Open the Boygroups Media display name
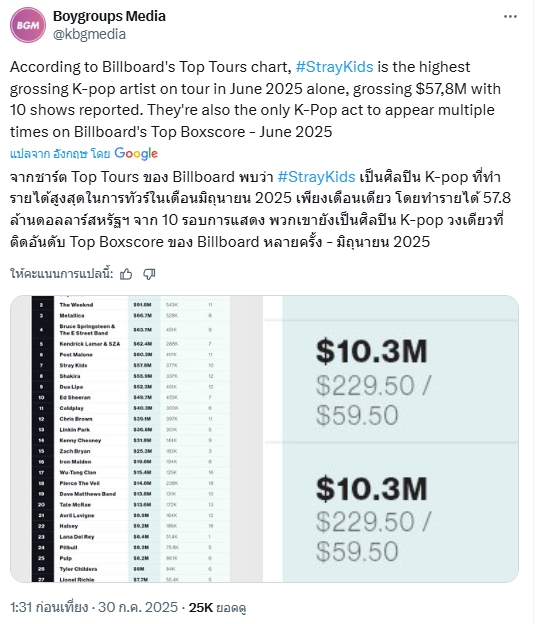The height and width of the screenshot is (624, 535). [109, 16]
